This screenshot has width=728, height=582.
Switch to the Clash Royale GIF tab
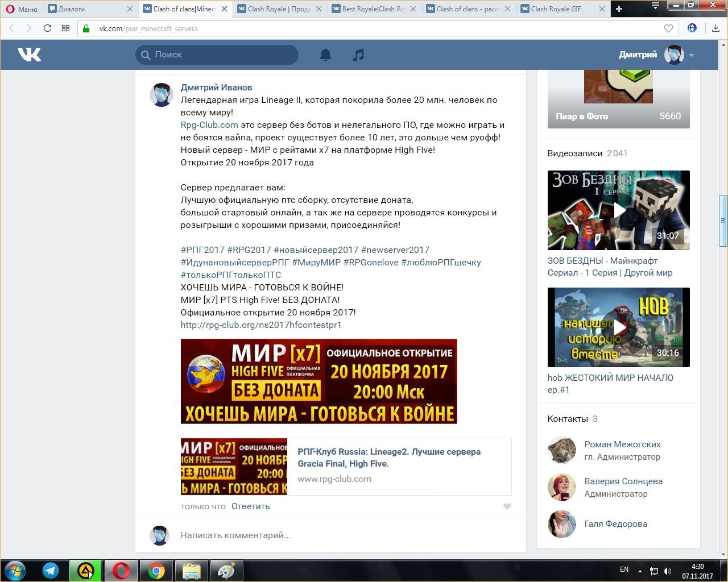562,9
